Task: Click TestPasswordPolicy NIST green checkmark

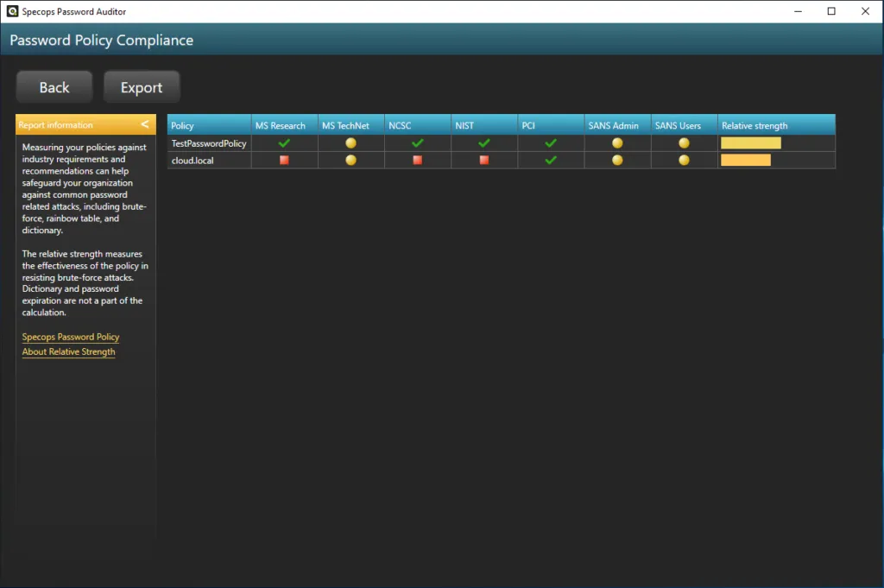Action: pos(483,142)
